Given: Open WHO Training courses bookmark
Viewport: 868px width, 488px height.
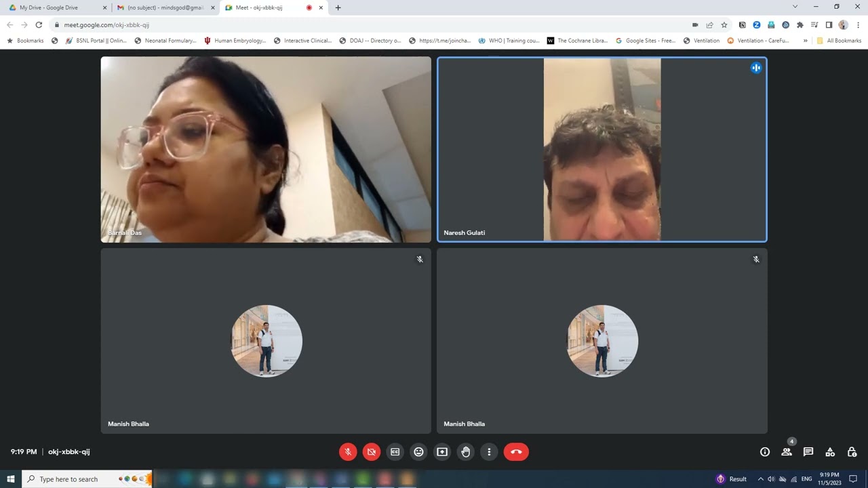Looking at the screenshot, I should 509,41.
